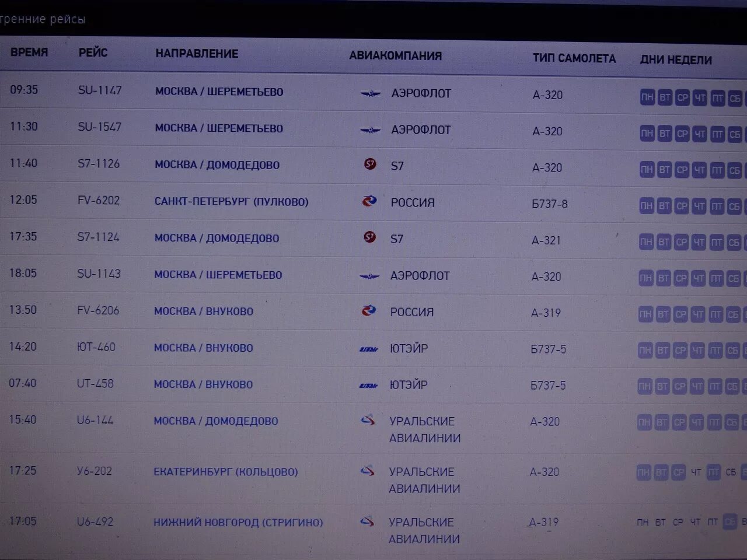This screenshot has width=747, height=560.
Task: Click Rossiya logo in FV-6202 row
Action: pos(369,201)
